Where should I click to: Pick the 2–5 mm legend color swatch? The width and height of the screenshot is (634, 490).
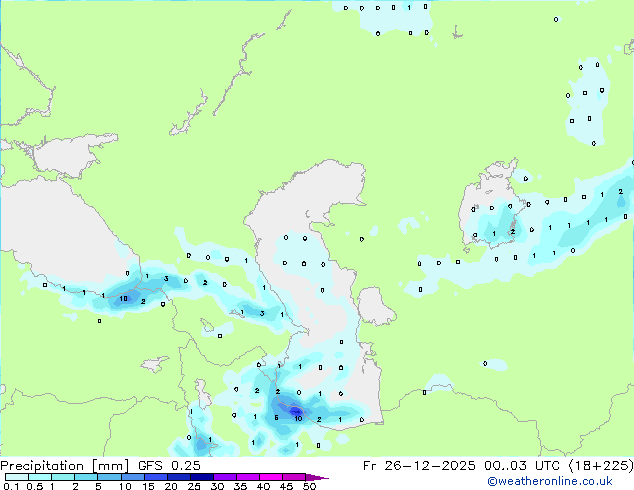pyautogui.click(x=86, y=477)
